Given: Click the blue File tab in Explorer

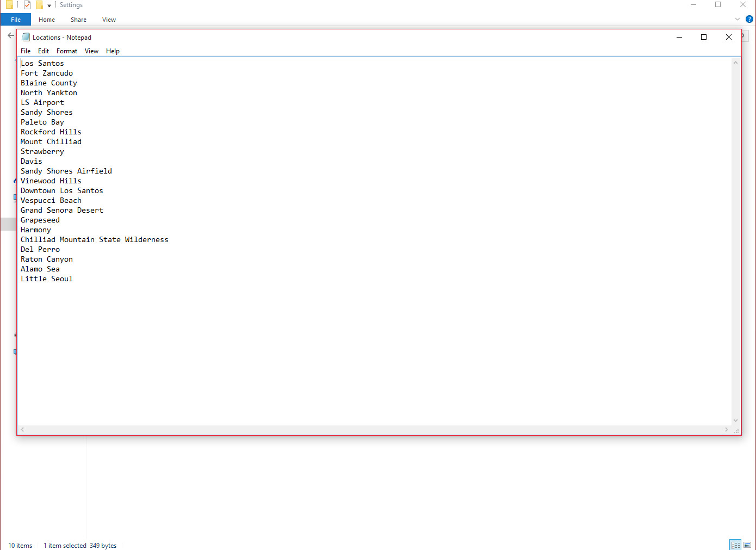Looking at the screenshot, I should pos(16,20).
